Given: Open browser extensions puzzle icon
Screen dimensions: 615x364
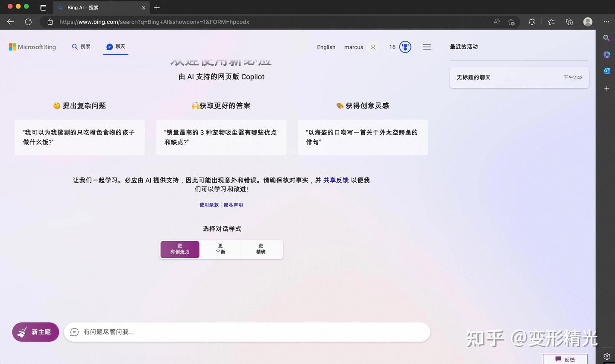Looking at the screenshot, I should pyautogui.click(x=532, y=22).
